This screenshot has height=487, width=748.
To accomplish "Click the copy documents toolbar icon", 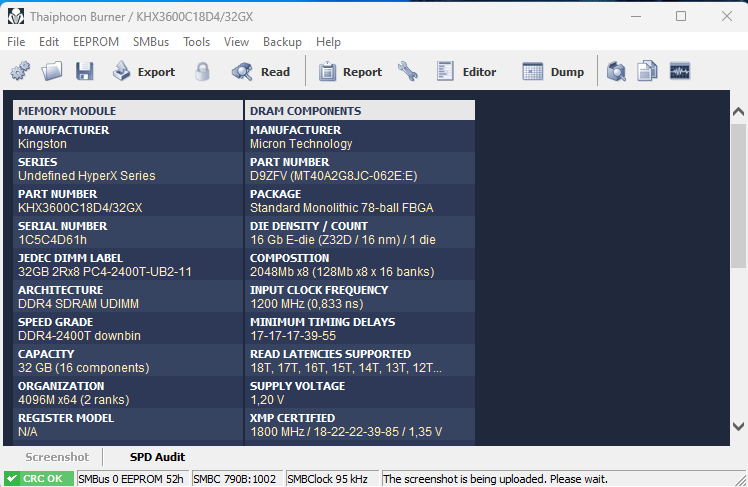I will 647,72.
